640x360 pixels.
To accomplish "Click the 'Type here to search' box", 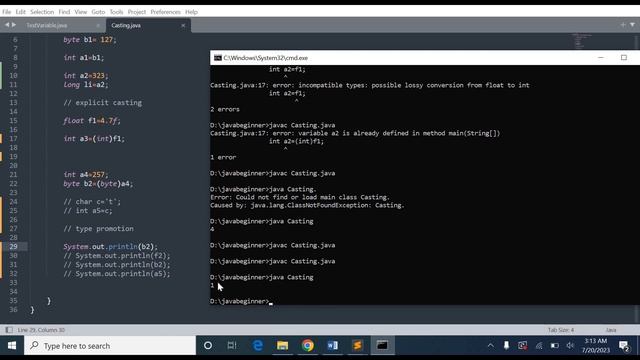I will [110, 346].
